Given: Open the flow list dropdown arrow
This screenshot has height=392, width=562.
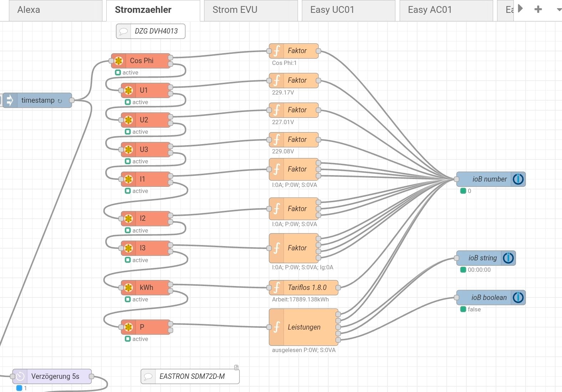Looking at the screenshot, I should (x=558, y=10).
